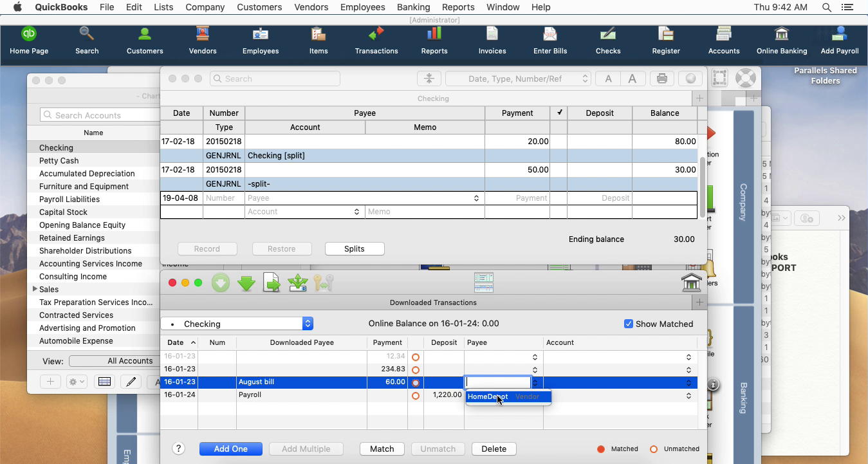The image size is (868, 464).
Task: Expand the Sales account in Chart of Accounts
Action: [x=35, y=289]
